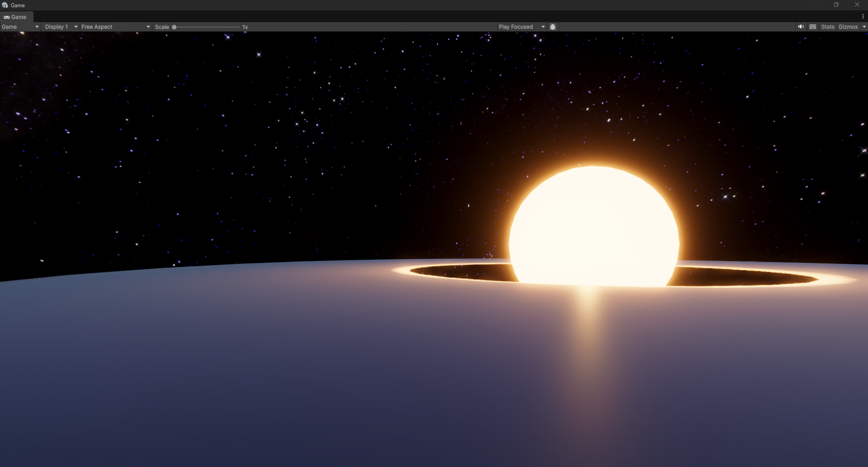868x467 pixels.
Task: Click the 1x scale value label
Action: click(x=245, y=27)
